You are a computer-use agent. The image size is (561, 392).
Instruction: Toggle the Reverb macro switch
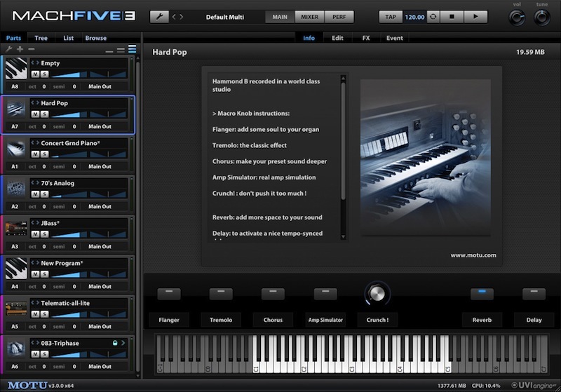tap(482, 293)
